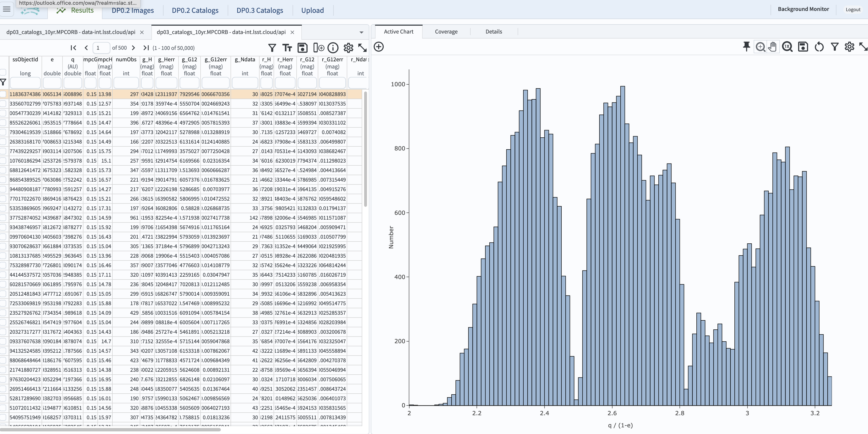Screen dimensions: 868x434
Task: Click ssObjectId column header
Action: tap(25, 60)
